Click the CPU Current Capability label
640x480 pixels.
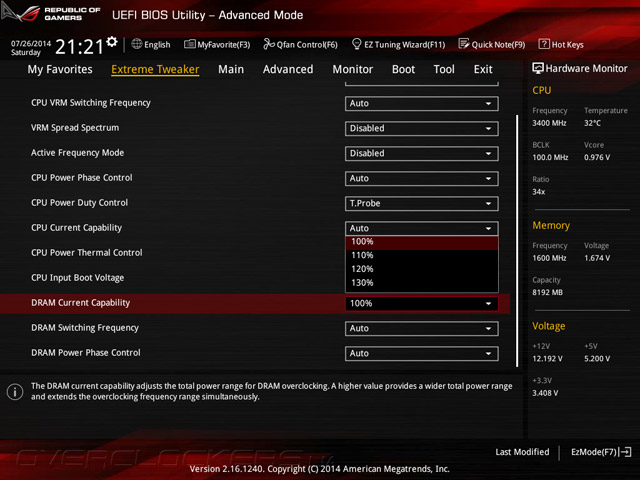(x=76, y=228)
